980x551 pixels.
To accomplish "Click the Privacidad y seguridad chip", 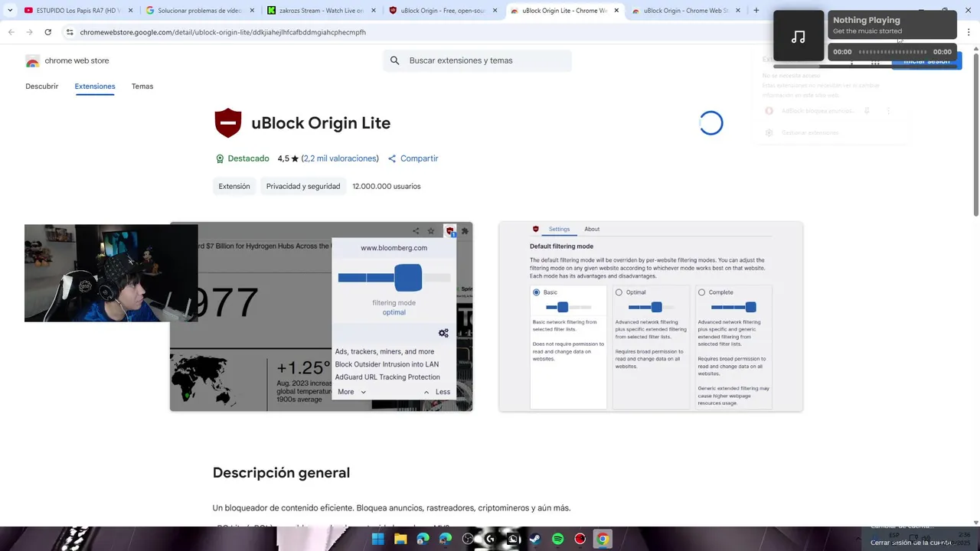I will 303,186.
